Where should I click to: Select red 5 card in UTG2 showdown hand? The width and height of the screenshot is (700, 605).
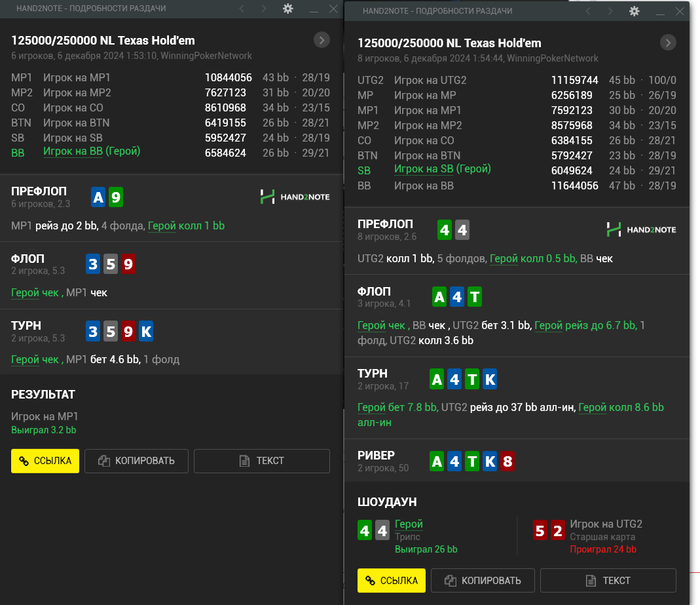[x=540, y=530]
